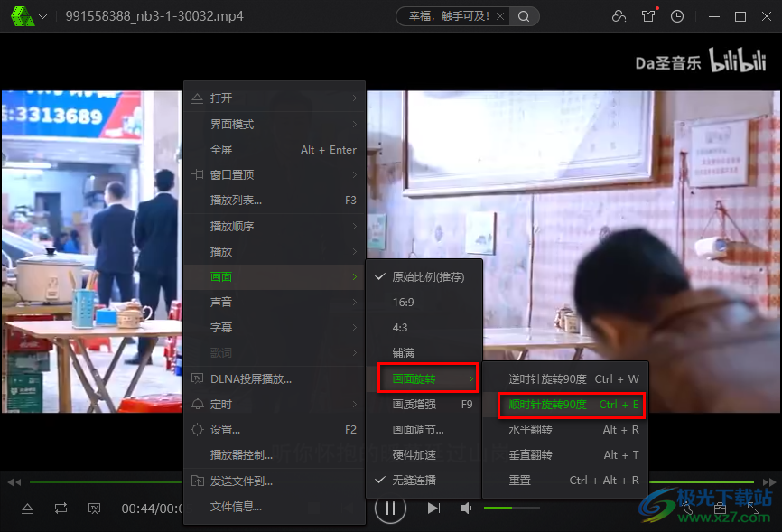Choose DLNA投屏播放... entry
This screenshot has height=532, width=782.
275,378
